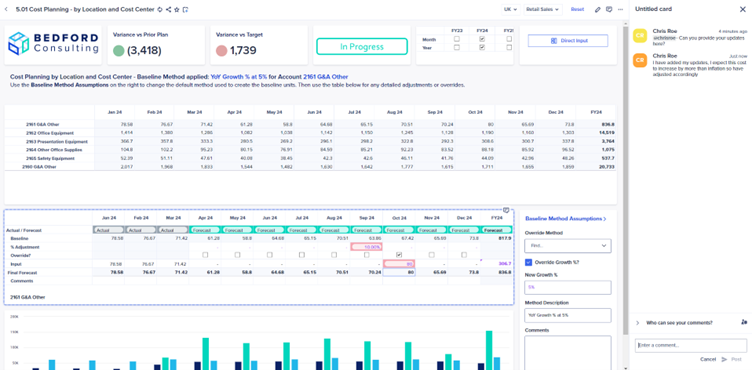
Task: Go back using the arrow before page title
Action: click(x=6, y=9)
